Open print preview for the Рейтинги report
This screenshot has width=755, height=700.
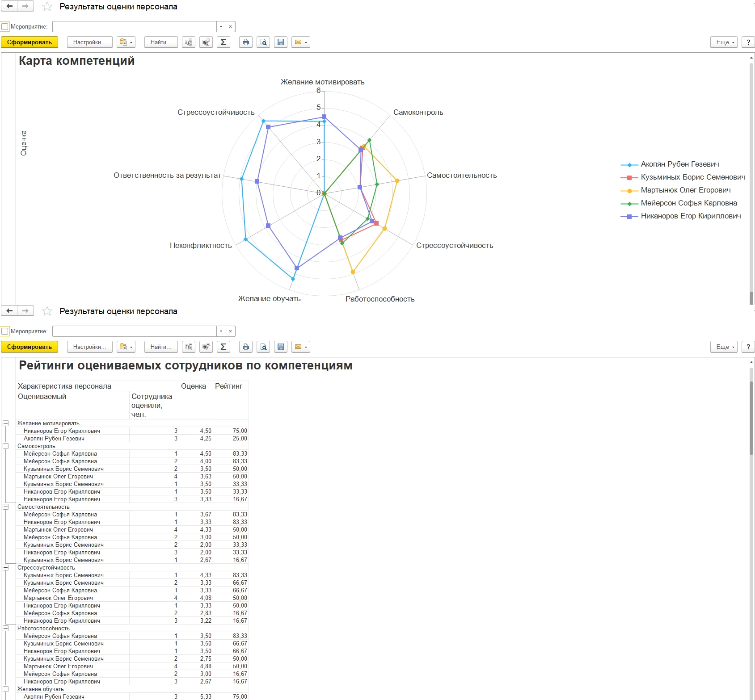point(263,347)
